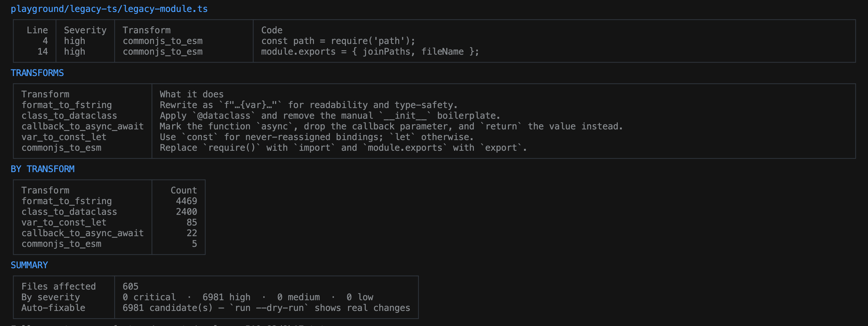Screen dimensions: 868x326
Task: Click the Count column header
Action: 184,190
